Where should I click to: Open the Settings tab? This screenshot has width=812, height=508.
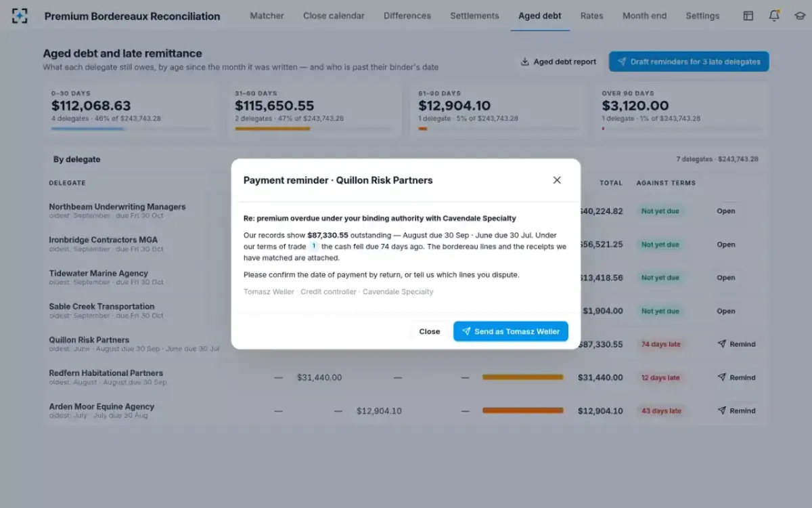pos(702,16)
